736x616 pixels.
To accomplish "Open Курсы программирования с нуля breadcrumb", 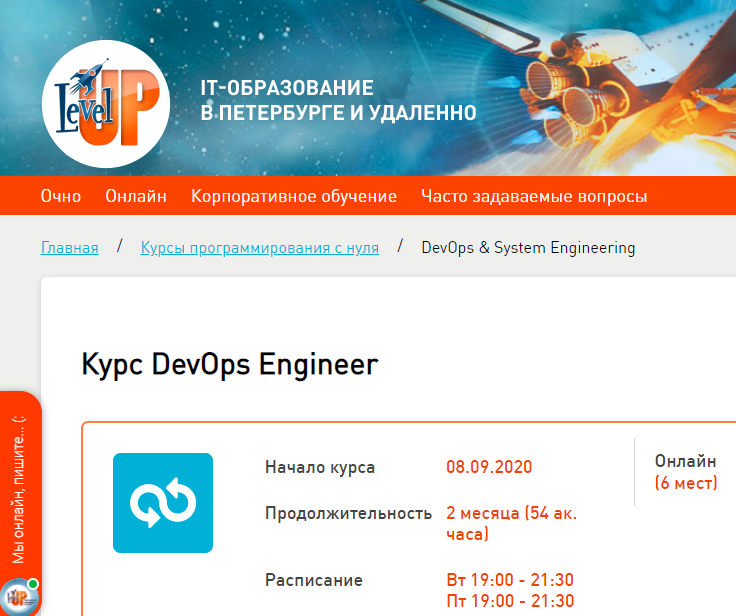I will [260, 247].
